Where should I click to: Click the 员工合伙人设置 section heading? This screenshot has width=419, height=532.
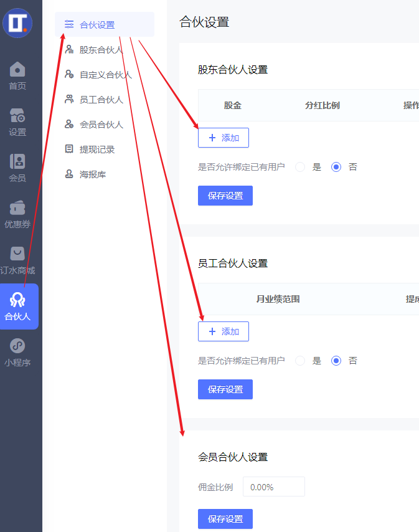(x=233, y=264)
